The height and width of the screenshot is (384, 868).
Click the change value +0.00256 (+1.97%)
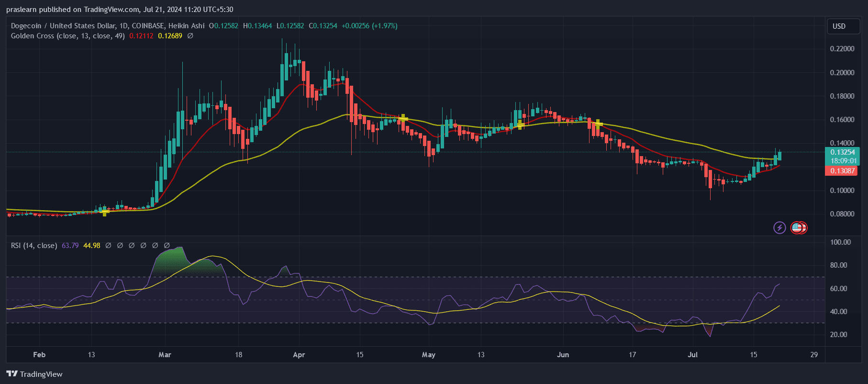coord(369,26)
